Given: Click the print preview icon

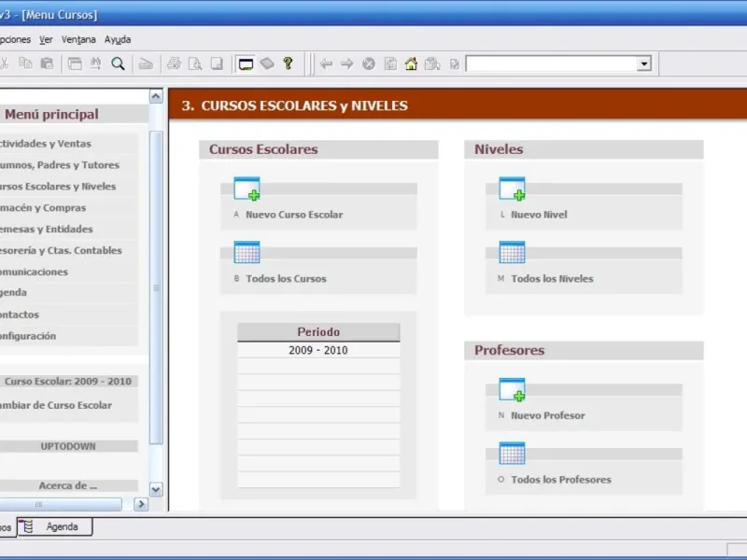Looking at the screenshot, I should (x=195, y=63).
